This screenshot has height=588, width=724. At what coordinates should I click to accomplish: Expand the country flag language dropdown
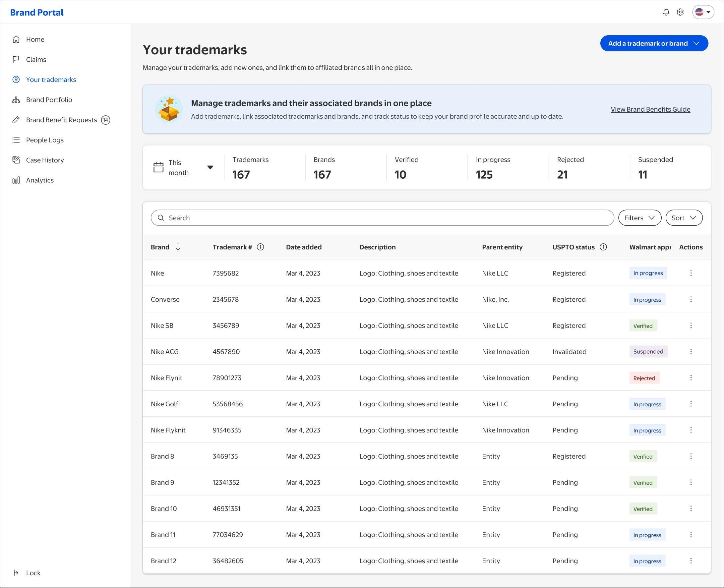point(703,12)
